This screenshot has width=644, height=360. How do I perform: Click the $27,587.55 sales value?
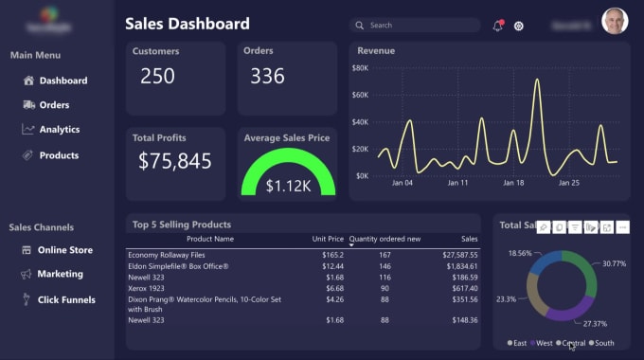coord(460,255)
